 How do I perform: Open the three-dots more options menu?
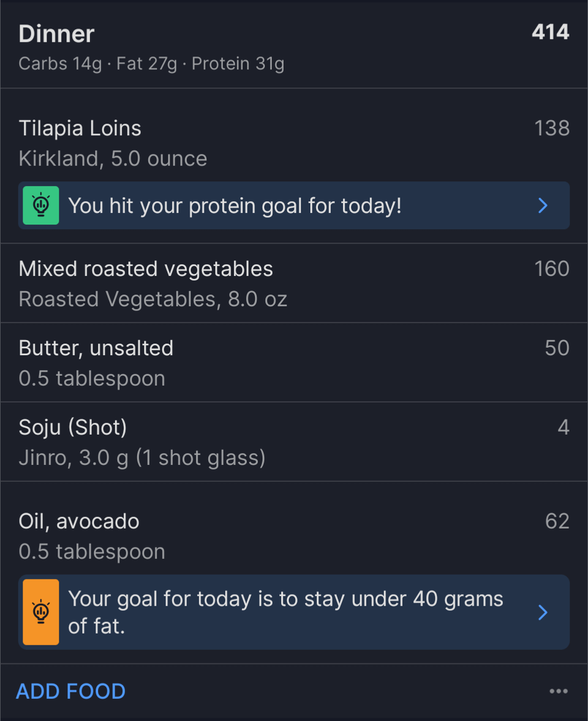pyautogui.click(x=559, y=691)
